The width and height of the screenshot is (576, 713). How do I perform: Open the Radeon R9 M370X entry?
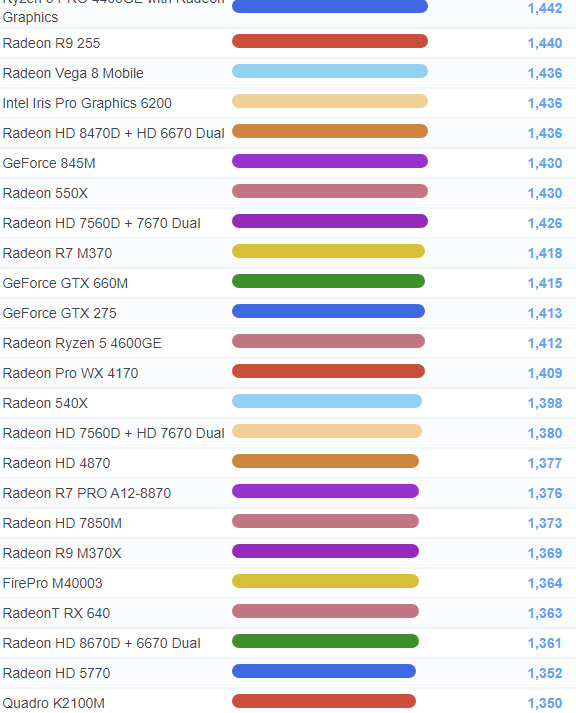coord(62,553)
